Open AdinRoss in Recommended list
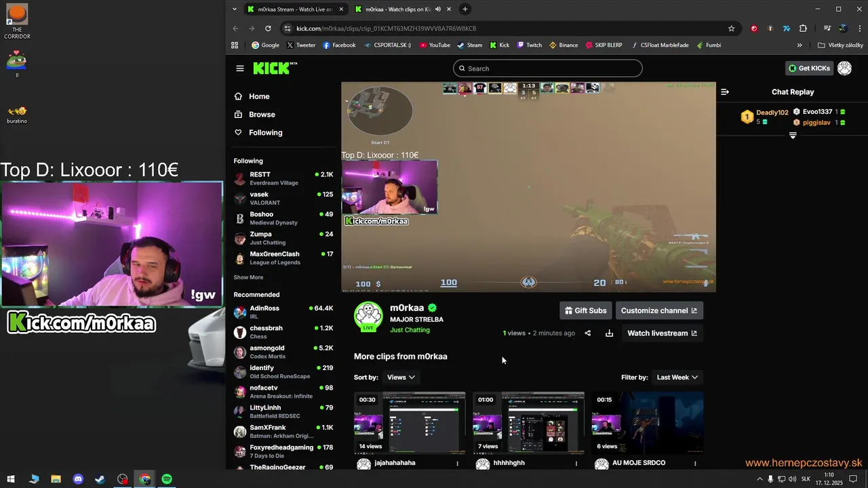The width and height of the screenshot is (868, 488). pyautogui.click(x=283, y=312)
